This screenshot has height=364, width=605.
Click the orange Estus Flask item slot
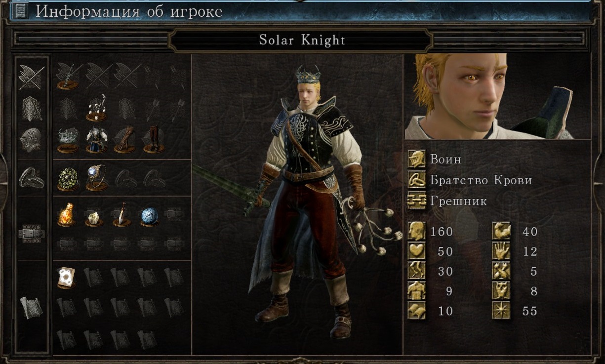68,214
